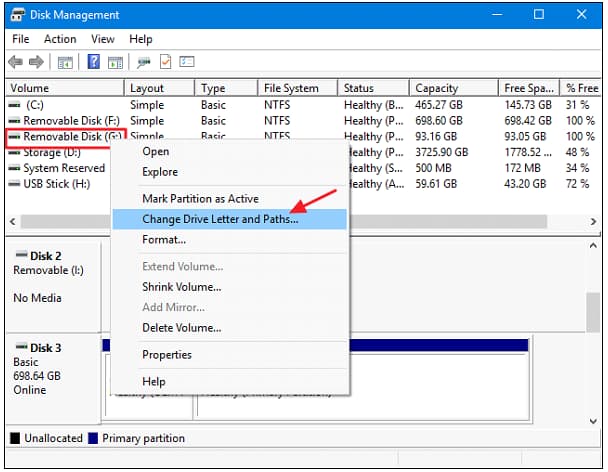Choose Explore from the context menu
Screen dimensions: 608x472
tap(230, 172)
